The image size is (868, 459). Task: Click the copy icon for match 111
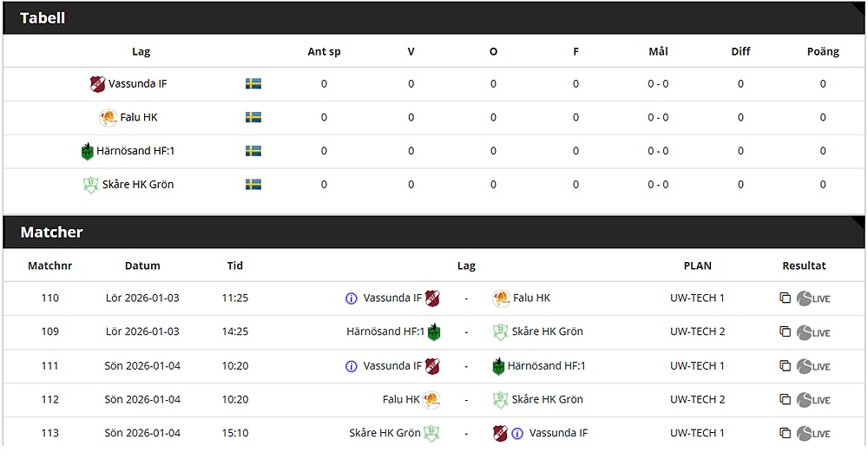785,366
